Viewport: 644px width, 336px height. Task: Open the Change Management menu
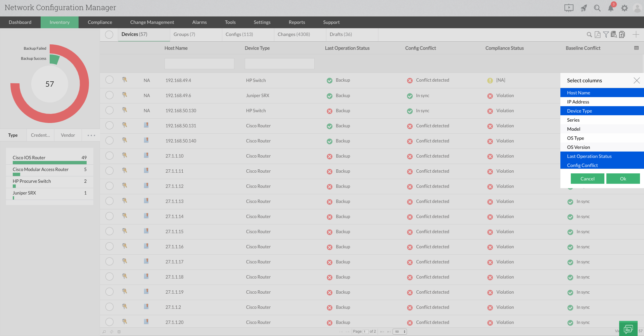152,22
